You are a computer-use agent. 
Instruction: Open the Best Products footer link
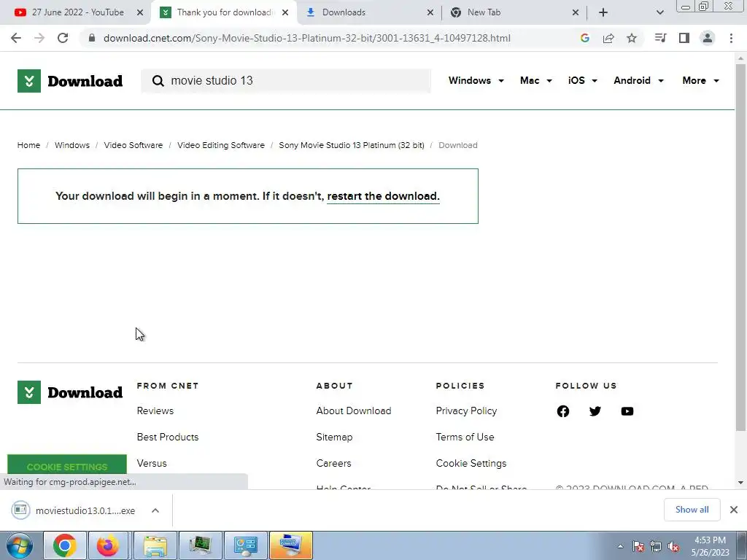point(167,437)
